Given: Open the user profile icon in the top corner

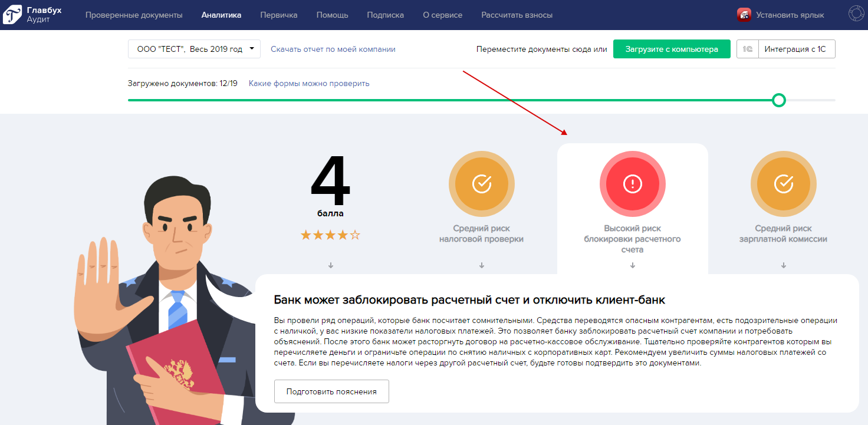Looking at the screenshot, I should click(856, 14).
